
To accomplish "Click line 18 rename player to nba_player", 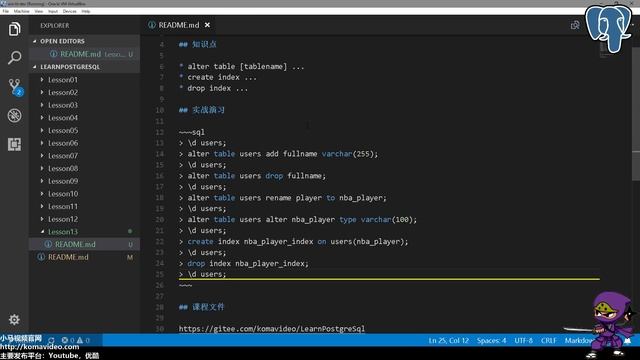I will pyautogui.click(x=282, y=198).
